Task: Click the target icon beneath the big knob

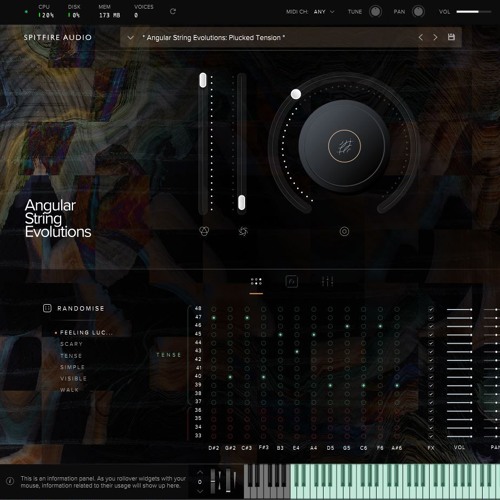Action: pyautogui.click(x=344, y=231)
